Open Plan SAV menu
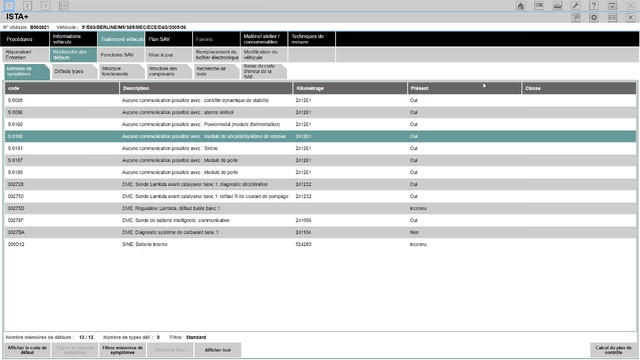640x360 pixels. point(169,39)
